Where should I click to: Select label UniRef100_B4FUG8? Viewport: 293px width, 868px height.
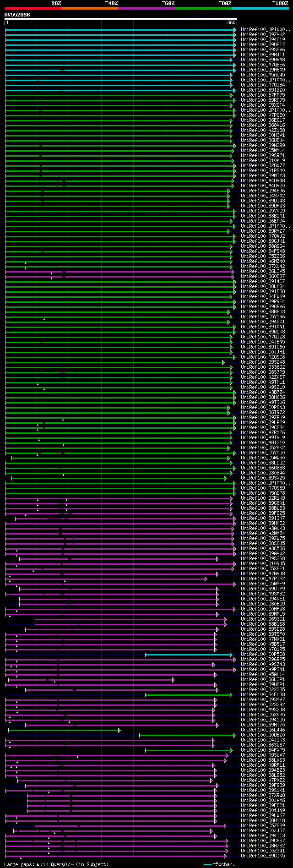tap(263, 694)
